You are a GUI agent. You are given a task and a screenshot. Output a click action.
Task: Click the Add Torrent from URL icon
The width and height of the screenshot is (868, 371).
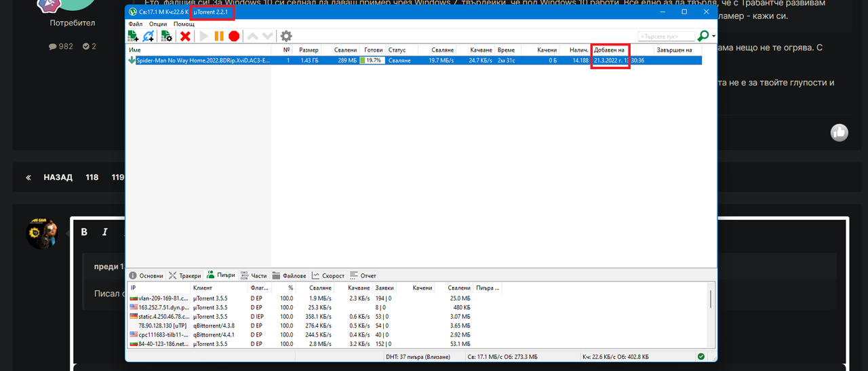tap(149, 36)
